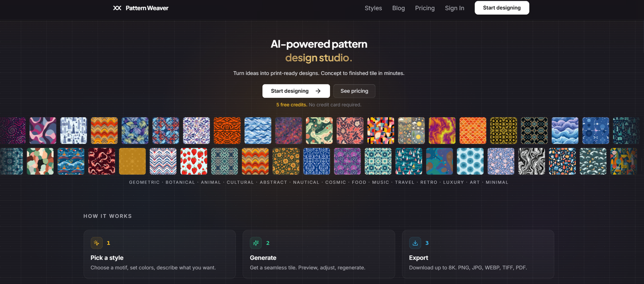Click the arrow in the hero Start designing button
The width and height of the screenshot is (644, 284).
pyautogui.click(x=318, y=91)
